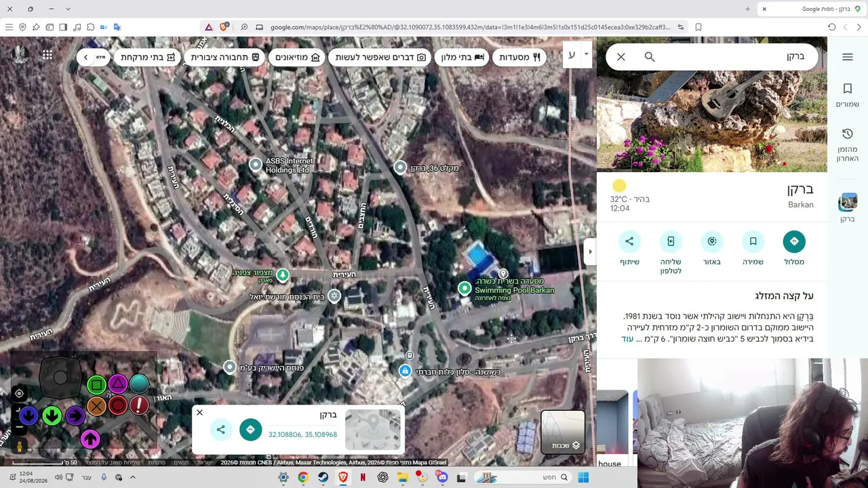The width and height of the screenshot is (868, 488).
Task: Open the Google Maps hamburger menu
Action: tap(848, 57)
